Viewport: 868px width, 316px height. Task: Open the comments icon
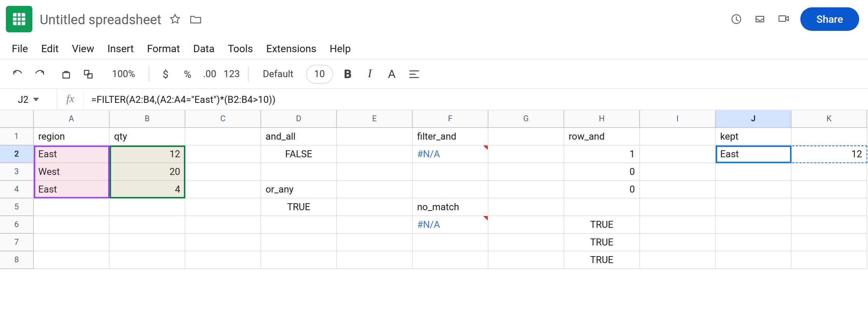point(760,19)
